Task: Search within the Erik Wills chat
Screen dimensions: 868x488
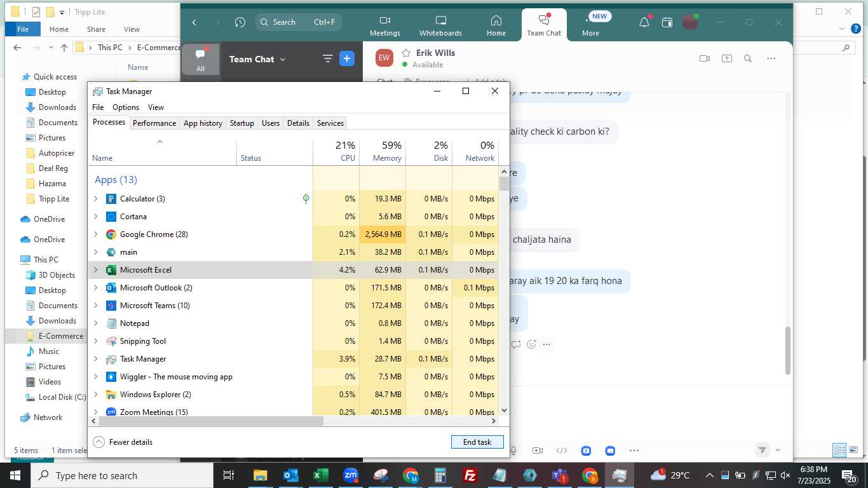Action: [x=748, y=58]
